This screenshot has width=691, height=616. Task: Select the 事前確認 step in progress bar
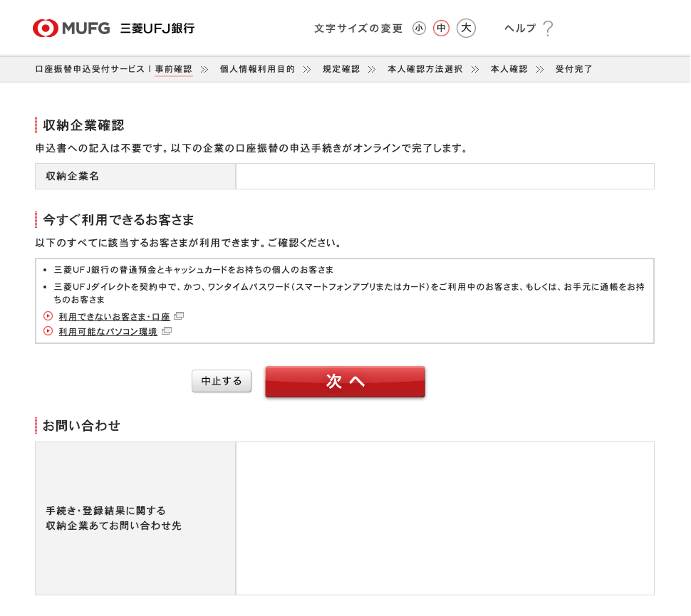[x=174, y=69]
